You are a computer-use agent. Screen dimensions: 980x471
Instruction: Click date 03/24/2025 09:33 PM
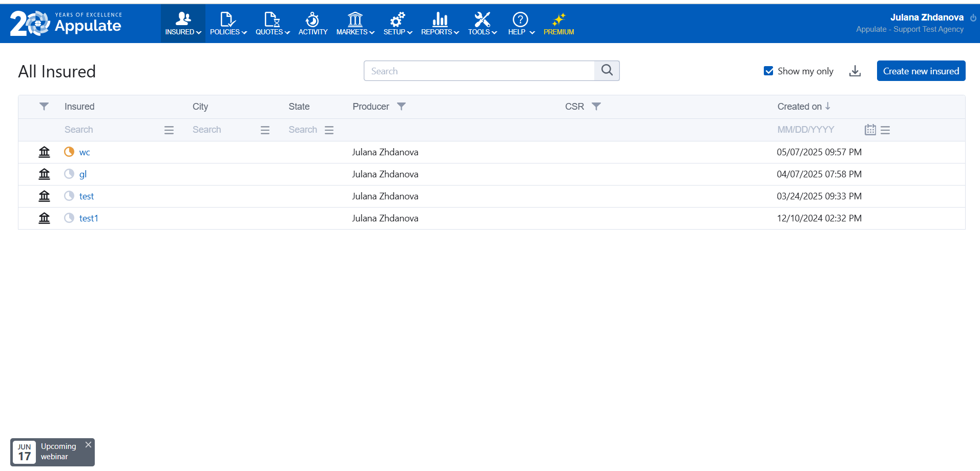click(819, 196)
